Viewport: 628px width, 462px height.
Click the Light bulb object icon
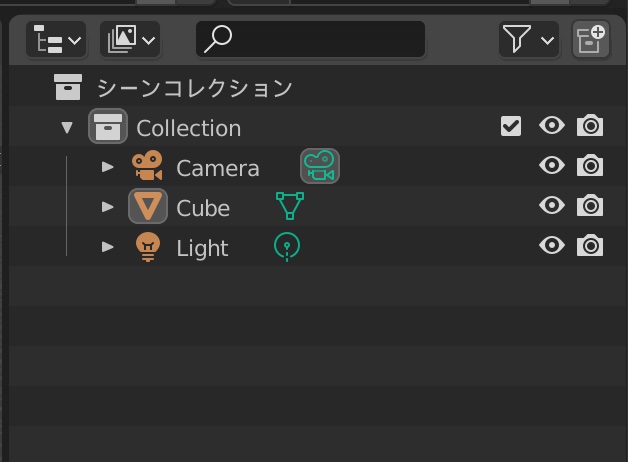(x=147, y=247)
